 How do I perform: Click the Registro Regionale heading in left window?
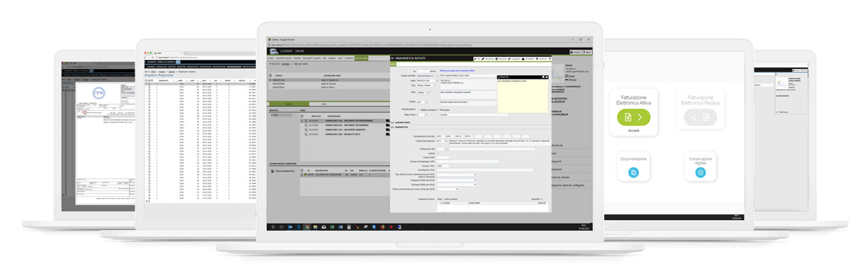(x=158, y=75)
